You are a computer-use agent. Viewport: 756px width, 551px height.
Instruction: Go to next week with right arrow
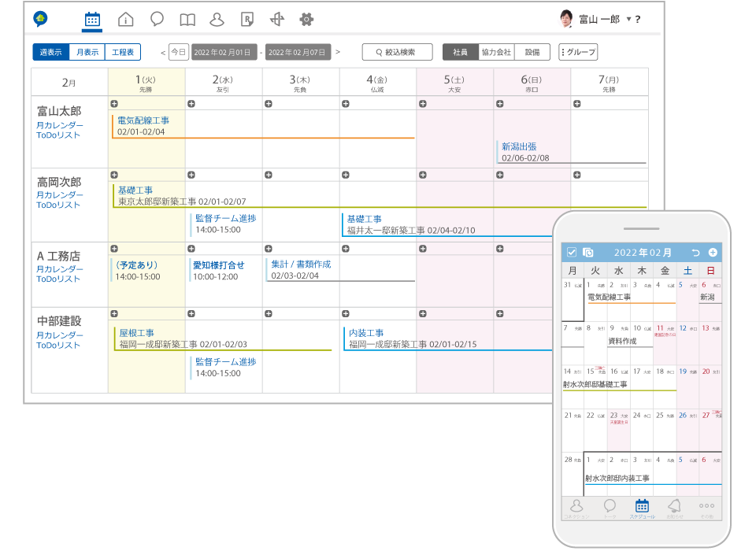pyautogui.click(x=338, y=52)
